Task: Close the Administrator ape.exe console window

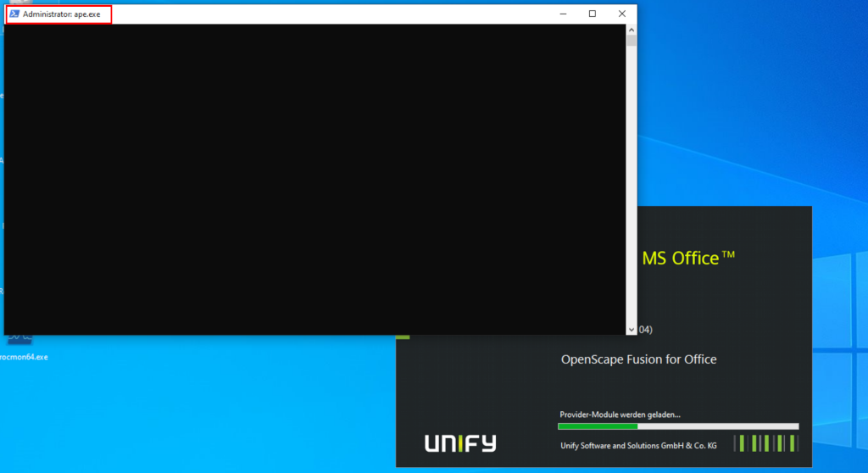Action: click(x=621, y=14)
